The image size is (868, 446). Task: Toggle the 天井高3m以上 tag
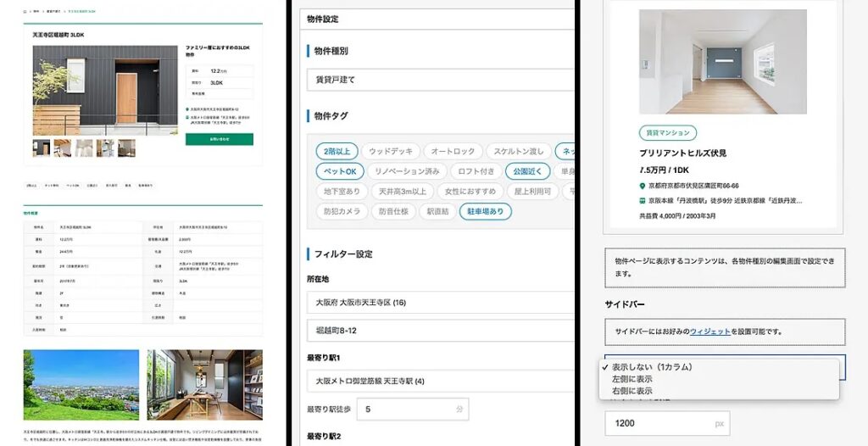(403, 192)
